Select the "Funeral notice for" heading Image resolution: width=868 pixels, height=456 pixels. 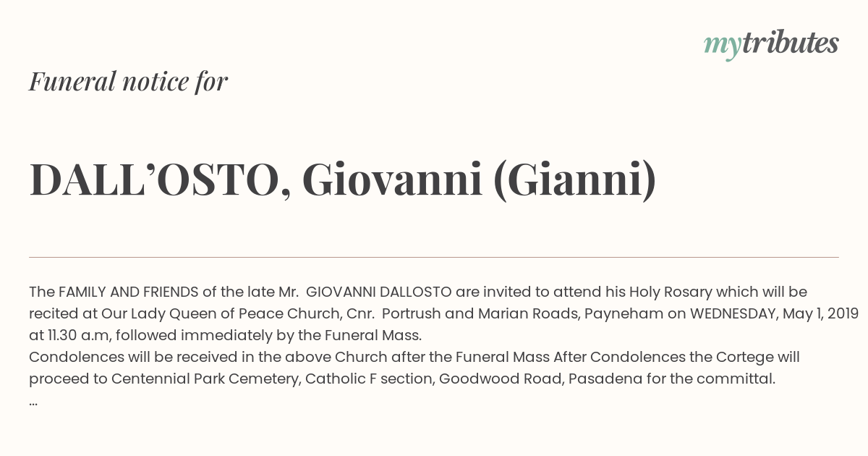pyautogui.click(x=128, y=81)
